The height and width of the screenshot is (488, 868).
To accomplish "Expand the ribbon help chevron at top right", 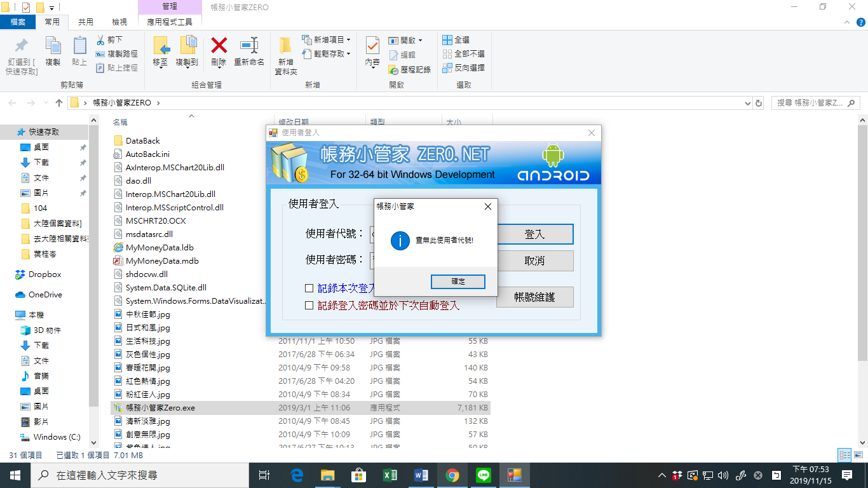I will [x=846, y=22].
